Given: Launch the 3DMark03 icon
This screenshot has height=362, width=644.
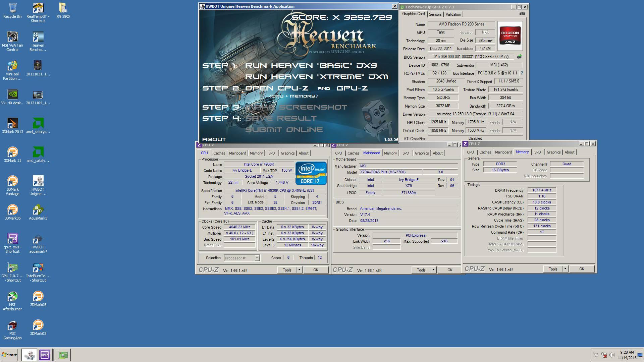Looking at the screenshot, I should click(38, 328).
